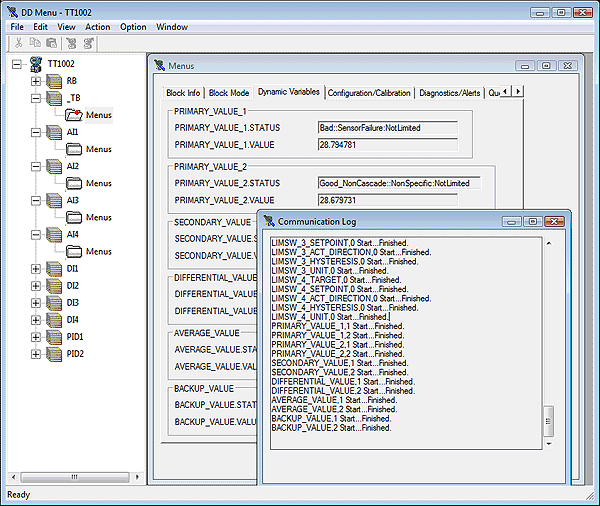Collapse the AI2 tree node
600x506 pixels.
[x=36, y=166]
